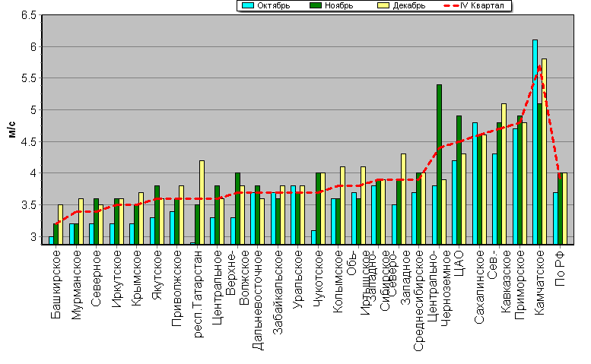Click the green November bar for ЦАО
Image resolution: width=591 pixels, height=364 pixels.
pyautogui.click(x=459, y=180)
